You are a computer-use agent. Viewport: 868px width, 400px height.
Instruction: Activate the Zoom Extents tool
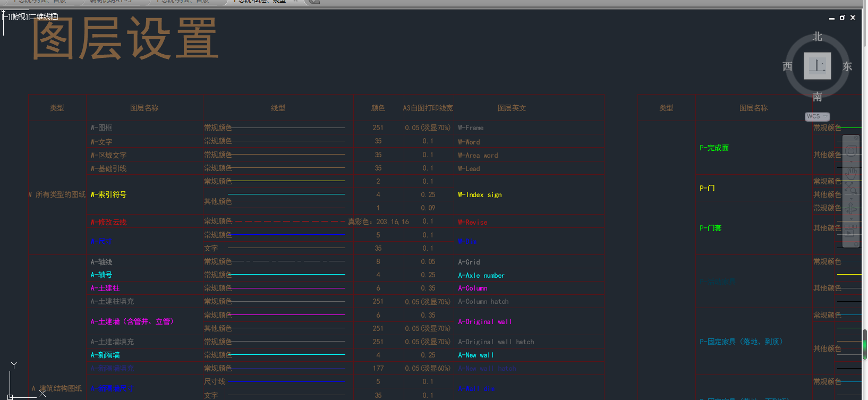pos(851,189)
